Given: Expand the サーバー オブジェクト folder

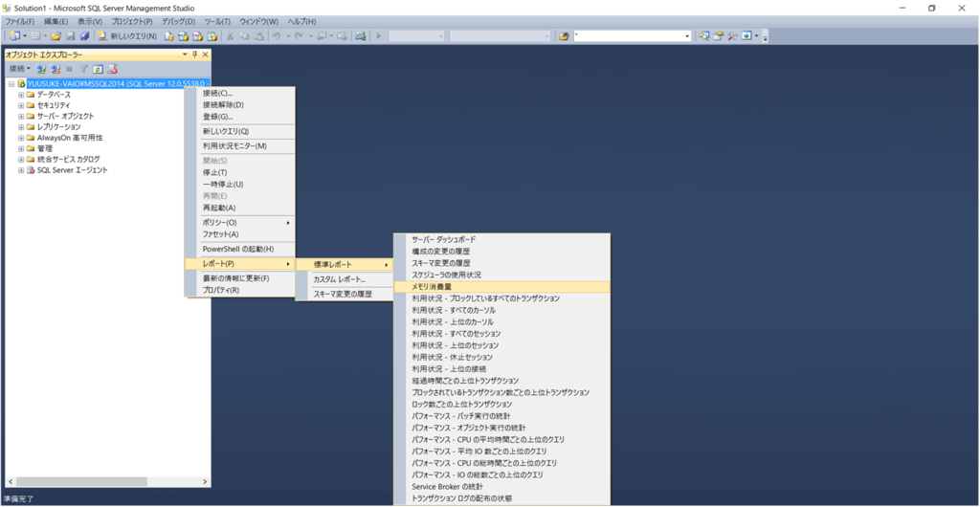Looking at the screenshot, I should click(21, 116).
